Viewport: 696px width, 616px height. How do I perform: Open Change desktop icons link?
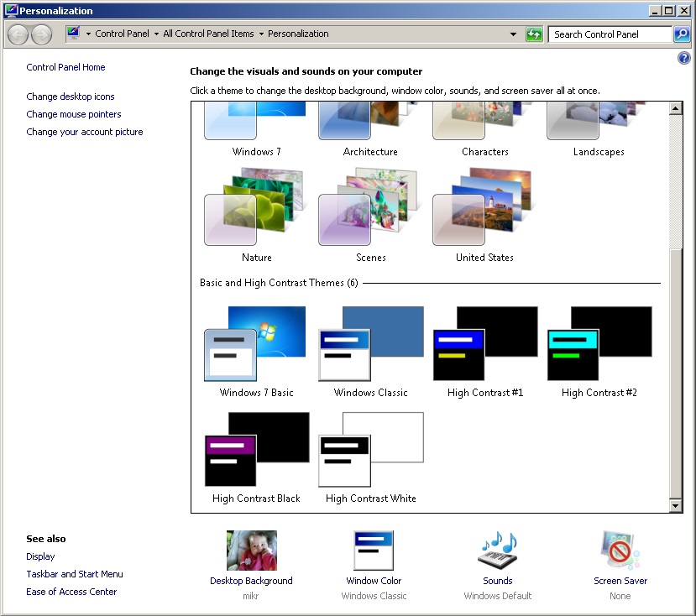(71, 97)
